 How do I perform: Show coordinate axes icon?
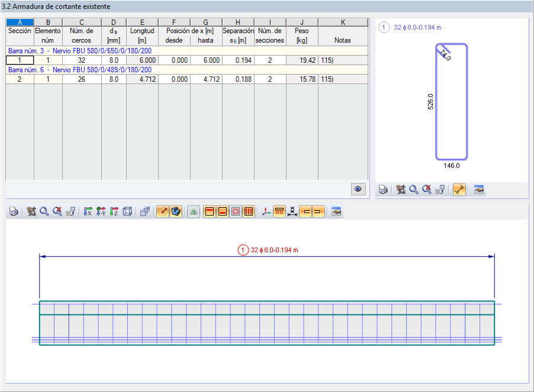[266, 211]
